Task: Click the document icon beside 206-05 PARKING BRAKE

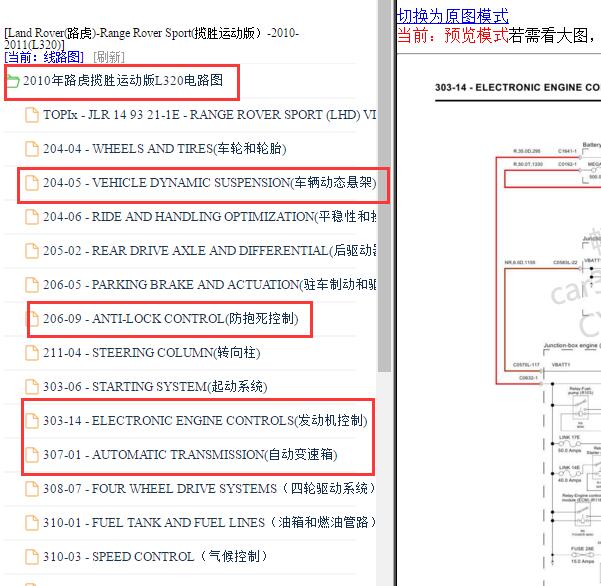Action: pyautogui.click(x=32, y=285)
